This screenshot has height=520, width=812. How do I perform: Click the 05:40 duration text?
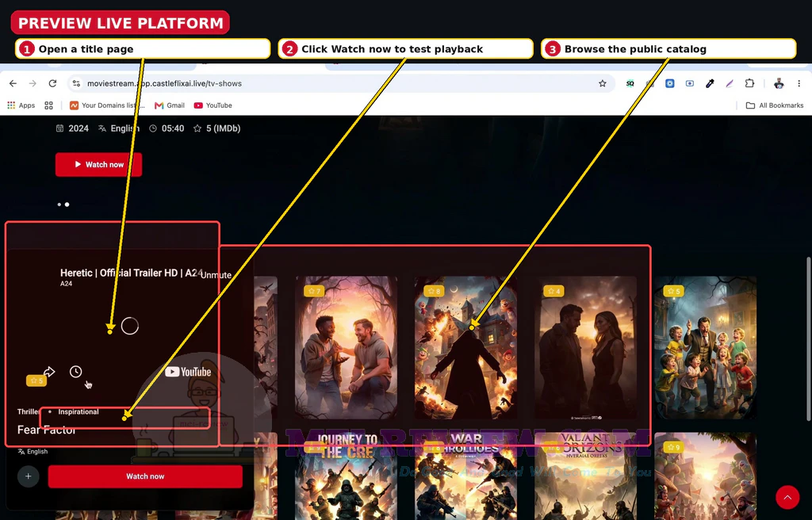(172, 128)
